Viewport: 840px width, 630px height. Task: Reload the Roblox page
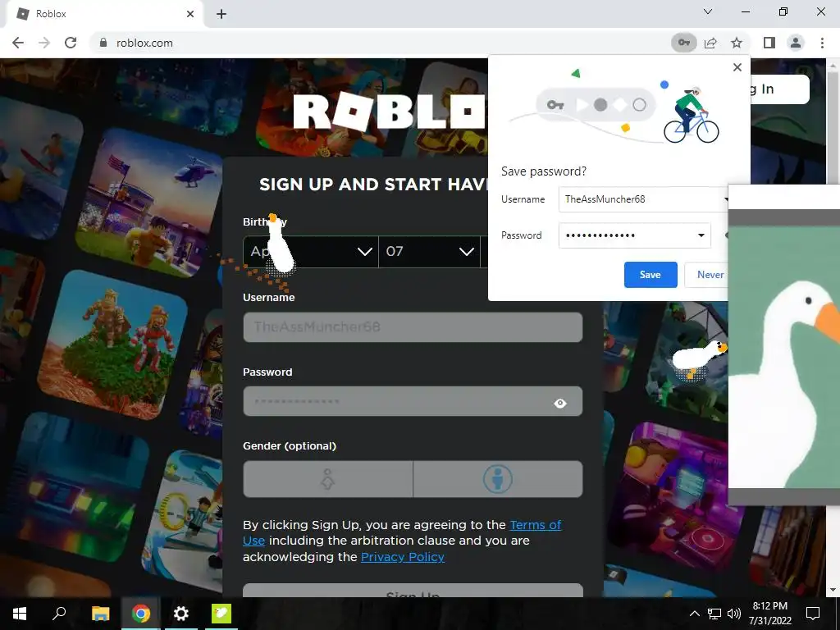click(71, 43)
